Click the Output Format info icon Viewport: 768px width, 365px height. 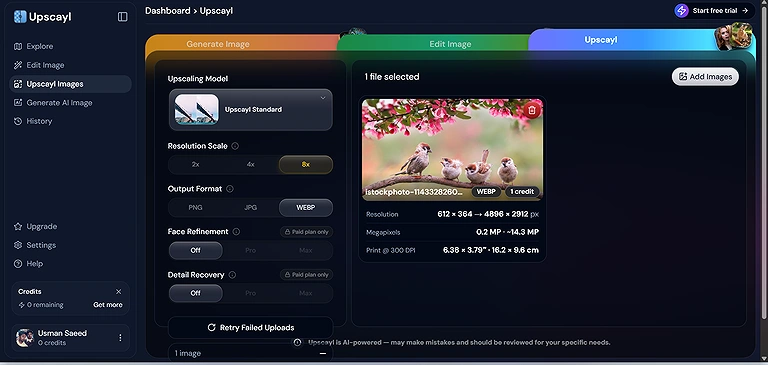230,189
